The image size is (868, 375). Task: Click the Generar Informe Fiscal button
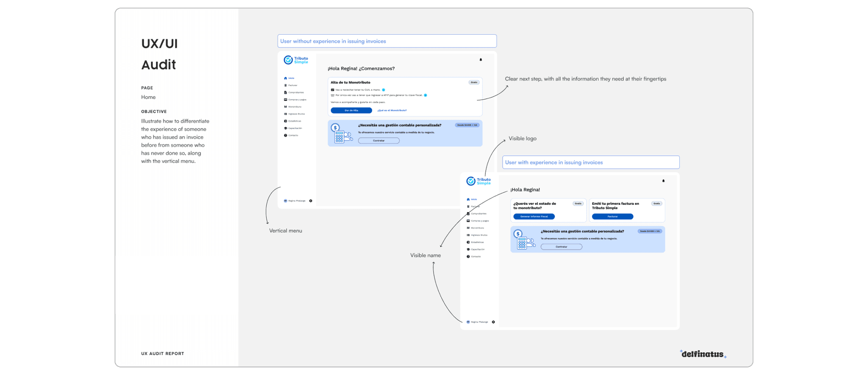pyautogui.click(x=534, y=216)
